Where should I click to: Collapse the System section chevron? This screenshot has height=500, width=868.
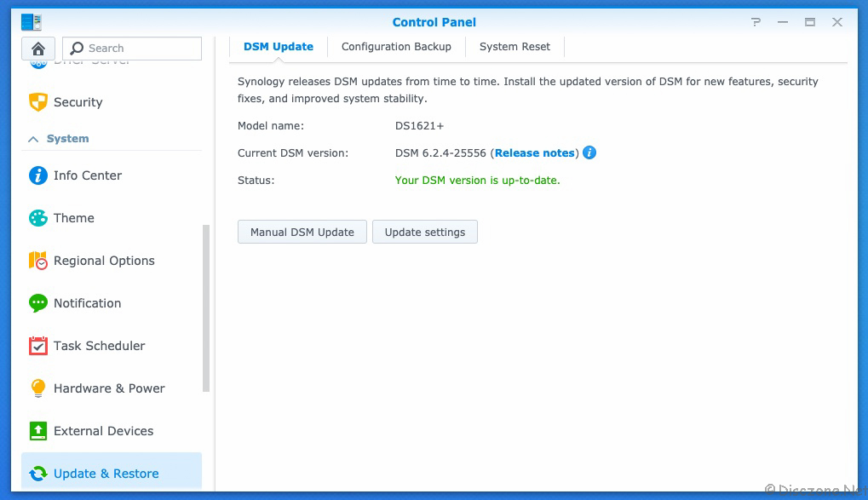coord(33,139)
